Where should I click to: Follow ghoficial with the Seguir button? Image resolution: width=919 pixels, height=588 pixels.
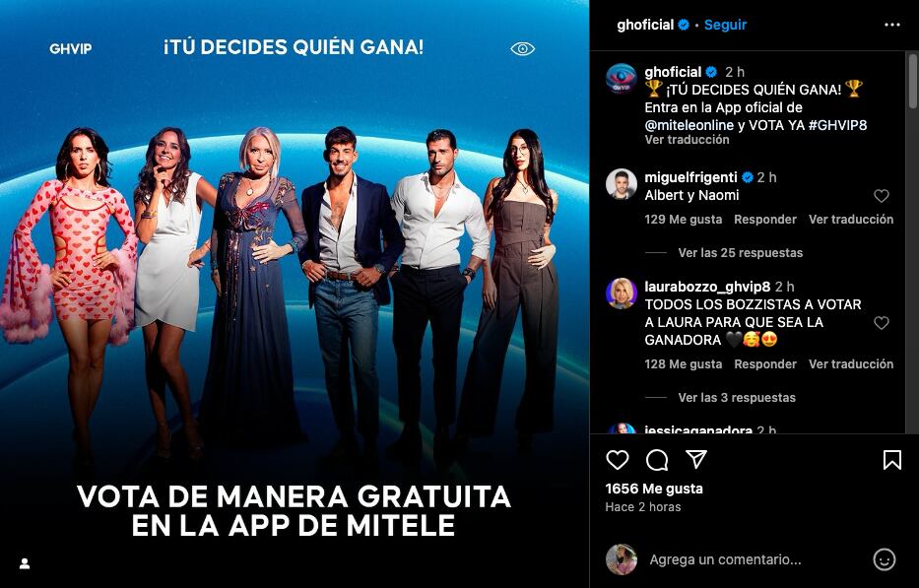[725, 25]
